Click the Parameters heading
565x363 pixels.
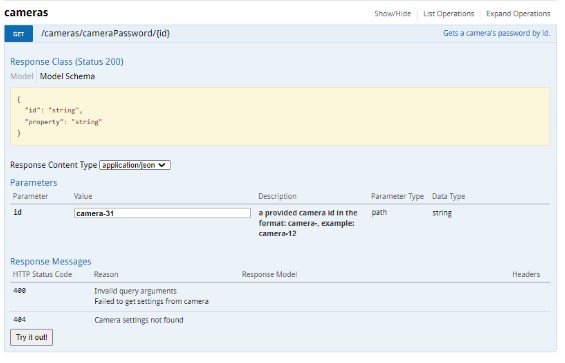click(x=34, y=183)
